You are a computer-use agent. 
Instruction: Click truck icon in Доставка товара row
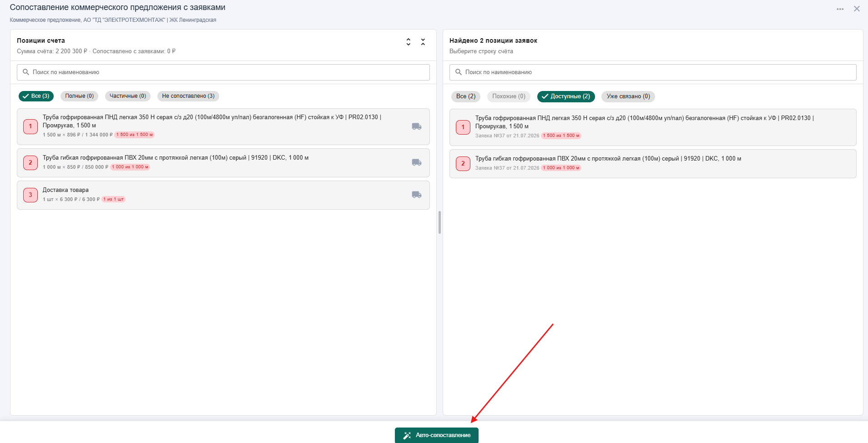tap(417, 195)
